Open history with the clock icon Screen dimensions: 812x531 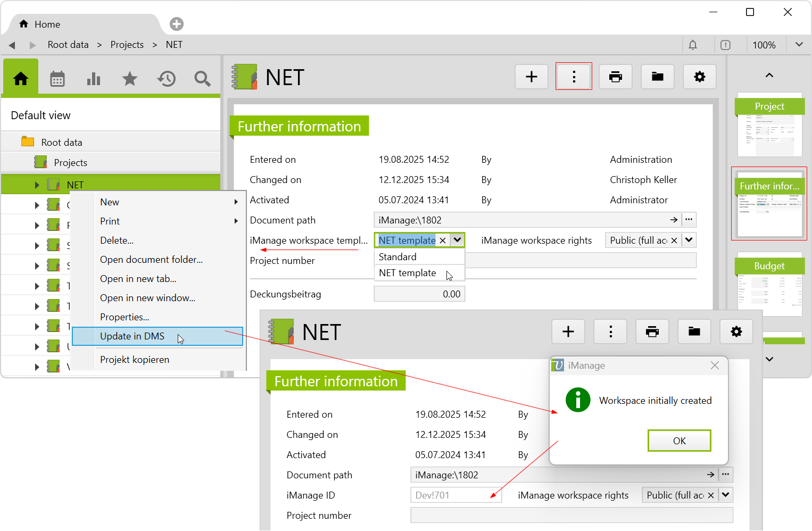[x=166, y=79]
